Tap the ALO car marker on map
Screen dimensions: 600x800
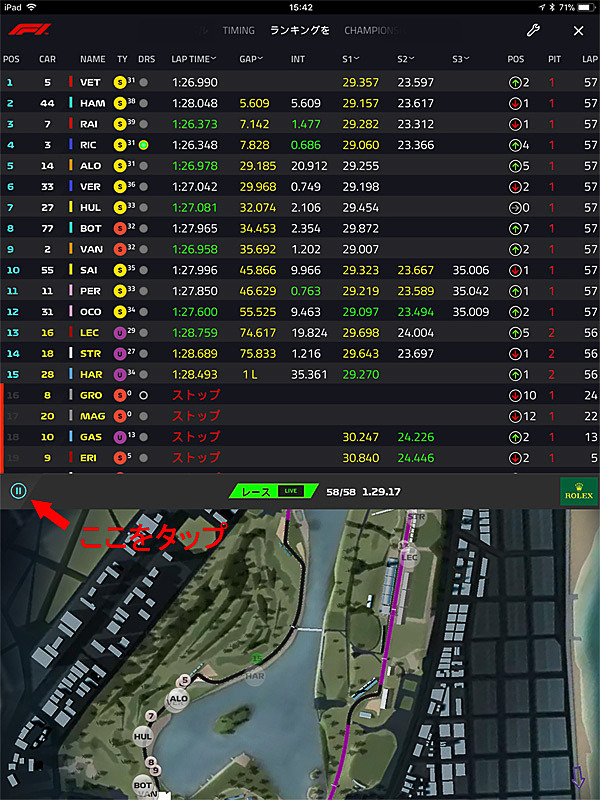[178, 699]
